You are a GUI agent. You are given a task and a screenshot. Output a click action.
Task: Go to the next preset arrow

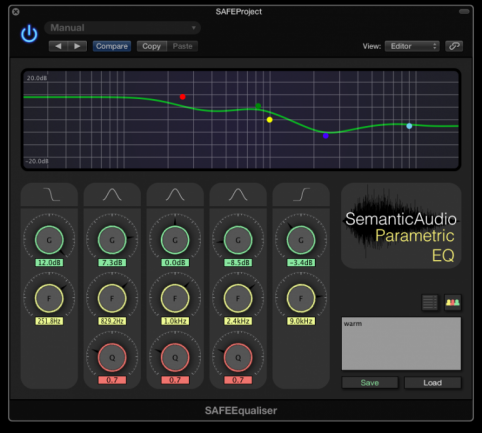[77, 46]
